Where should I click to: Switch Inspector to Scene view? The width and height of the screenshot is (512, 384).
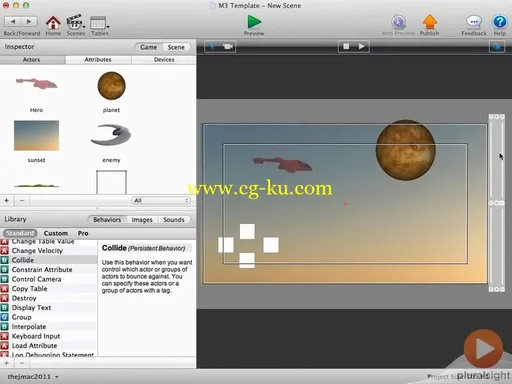coord(176,47)
